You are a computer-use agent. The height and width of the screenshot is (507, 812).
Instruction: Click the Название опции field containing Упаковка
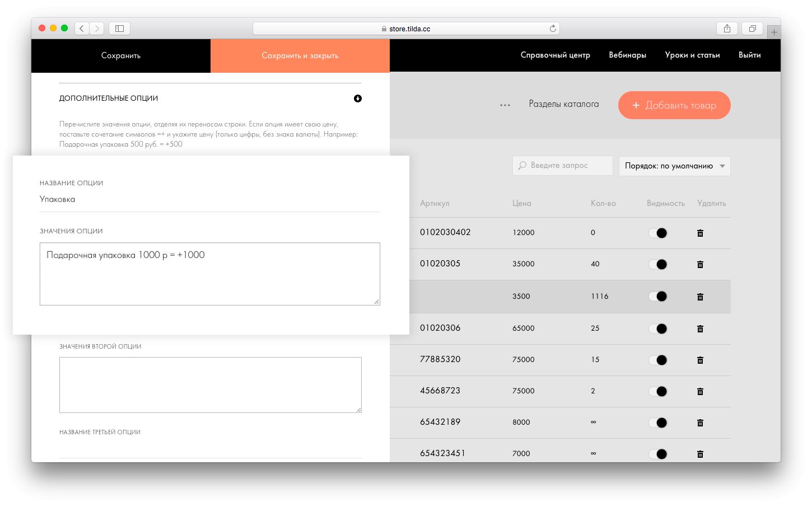point(210,200)
